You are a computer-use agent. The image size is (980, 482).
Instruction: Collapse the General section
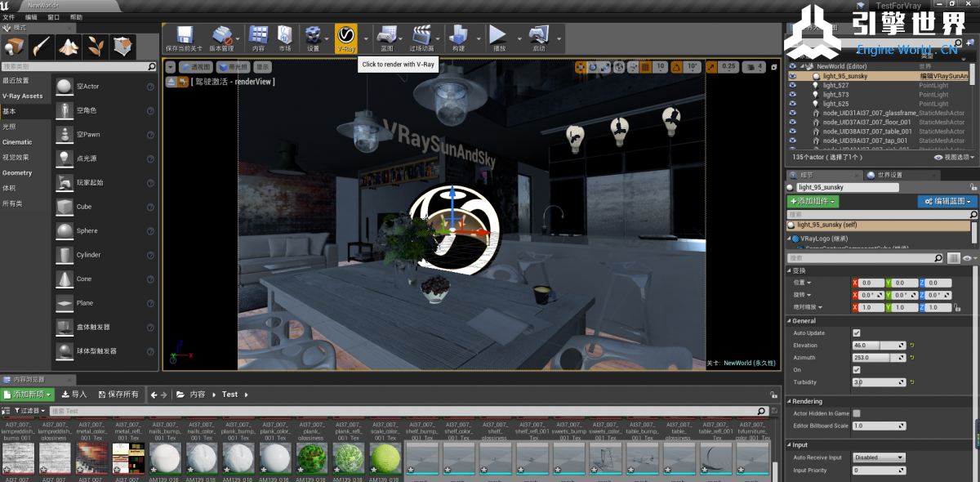789,321
